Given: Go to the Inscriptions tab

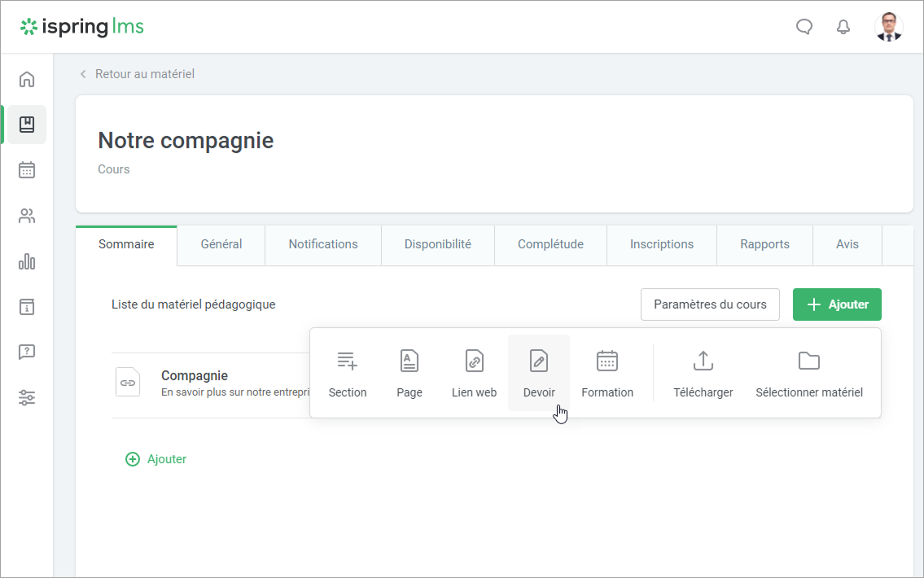Looking at the screenshot, I should 662,244.
